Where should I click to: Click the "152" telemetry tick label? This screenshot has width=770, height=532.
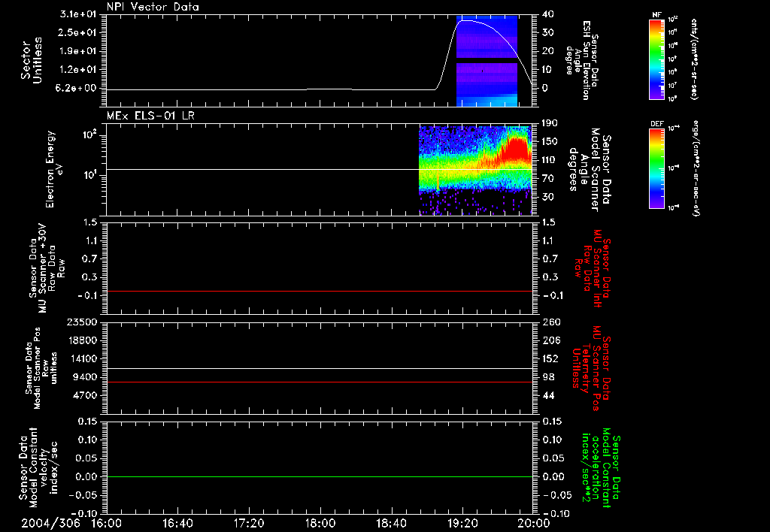551,358
